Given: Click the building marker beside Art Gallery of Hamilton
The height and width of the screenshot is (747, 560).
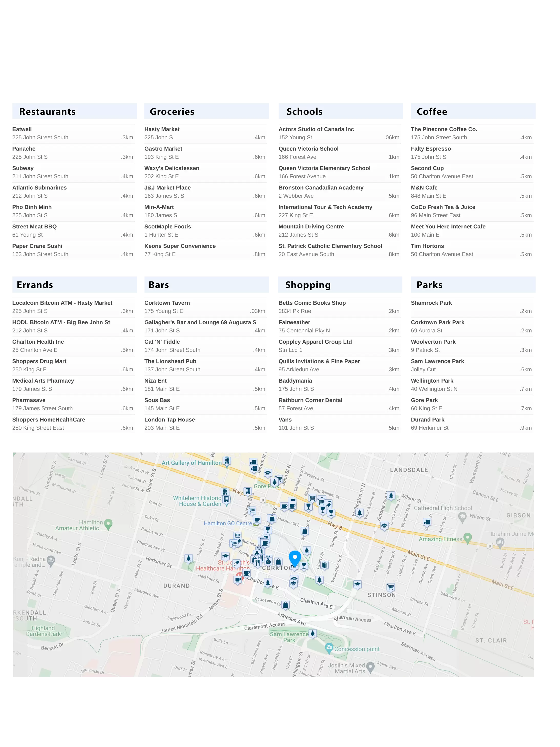Looking at the screenshot, I should (x=227, y=461).
